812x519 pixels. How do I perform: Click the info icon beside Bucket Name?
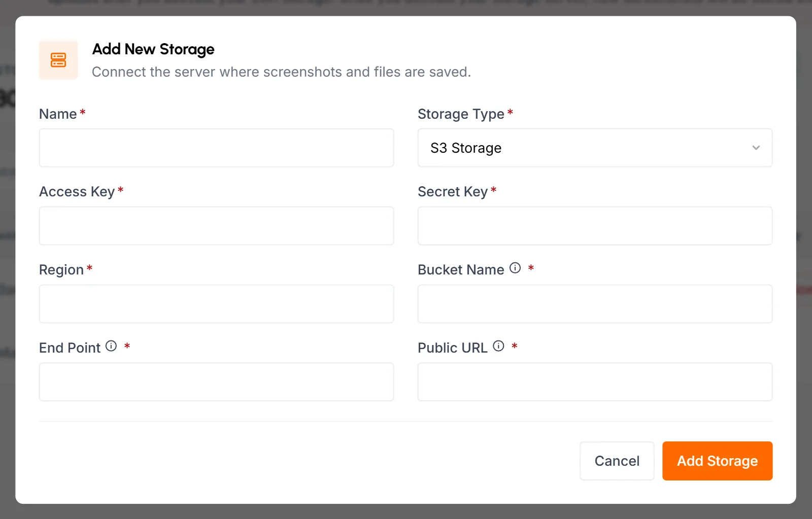(x=515, y=268)
